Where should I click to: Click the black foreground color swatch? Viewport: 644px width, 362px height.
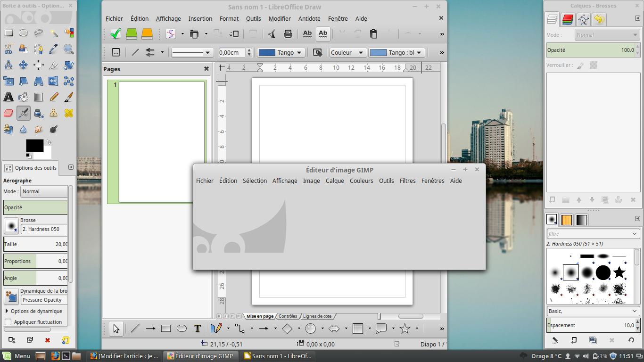pyautogui.click(x=34, y=145)
